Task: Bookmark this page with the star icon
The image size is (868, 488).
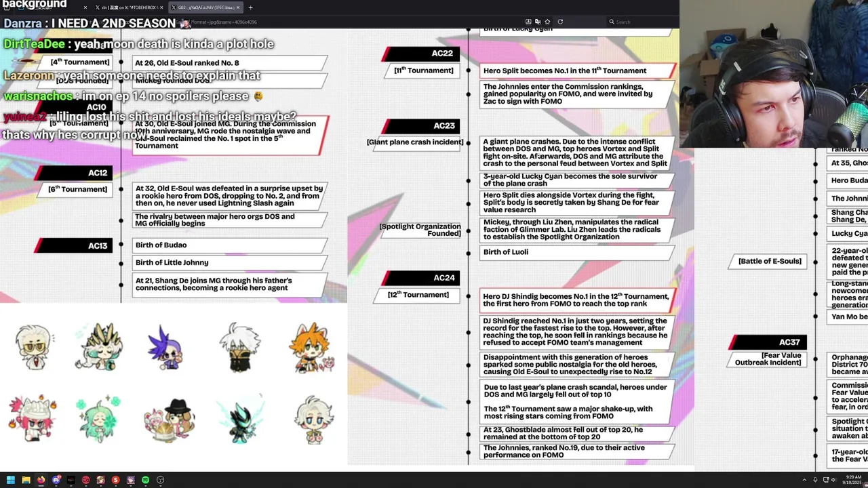Action: tap(547, 22)
